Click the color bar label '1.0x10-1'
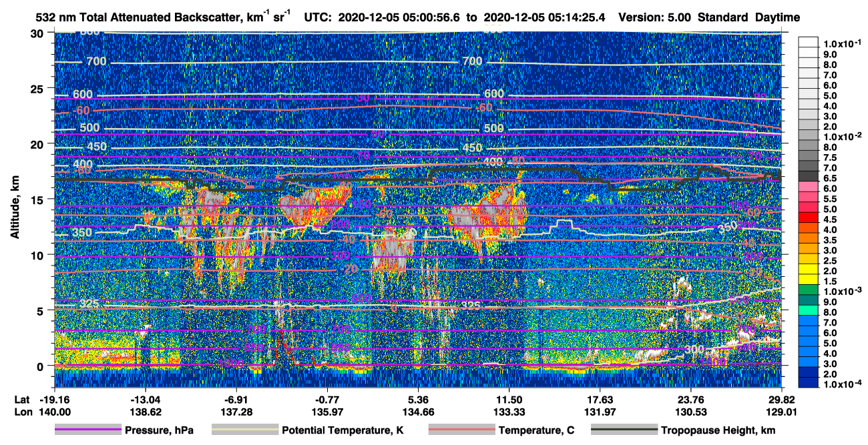This screenshot has width=868, height=445. click(842, 43)
